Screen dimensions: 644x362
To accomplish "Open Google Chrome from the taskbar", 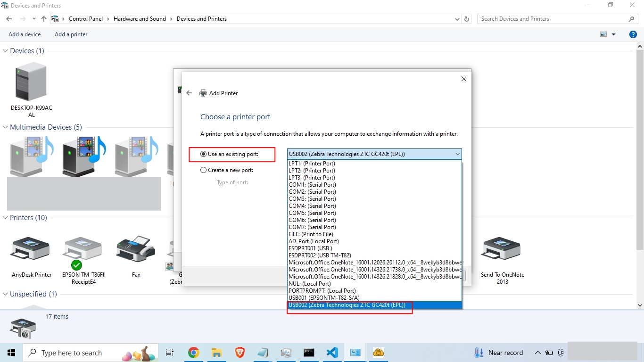I will coord(193,353).
